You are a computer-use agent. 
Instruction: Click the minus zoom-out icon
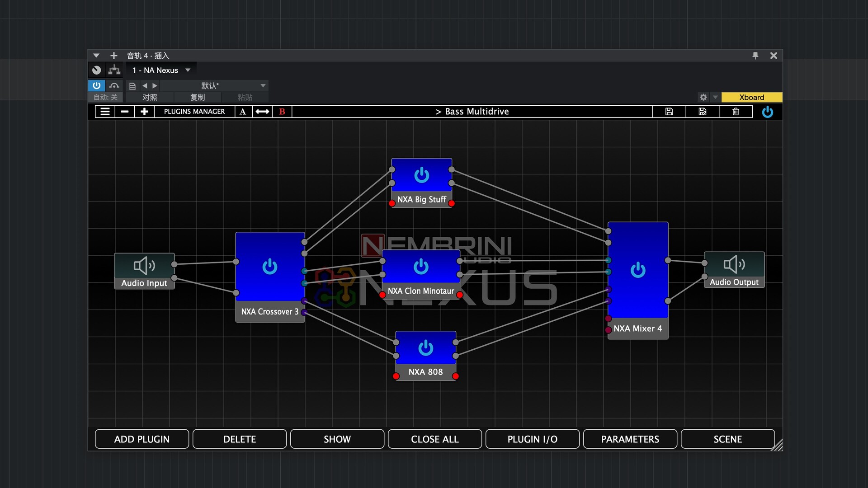125,112
